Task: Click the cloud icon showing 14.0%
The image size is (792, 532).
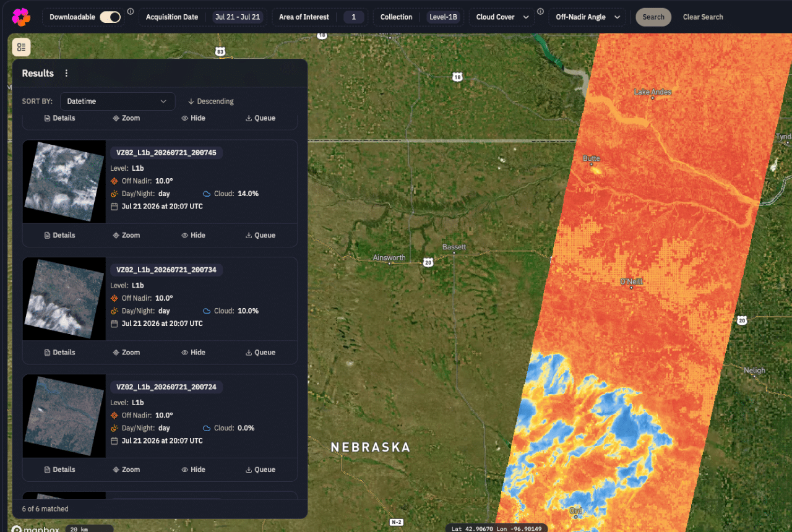Action: coord(207,194)
